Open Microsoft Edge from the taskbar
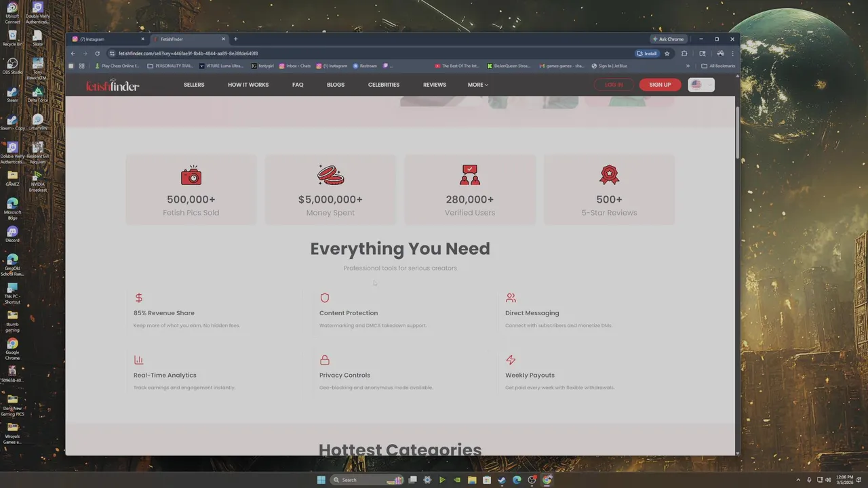 tap(517, 480)
